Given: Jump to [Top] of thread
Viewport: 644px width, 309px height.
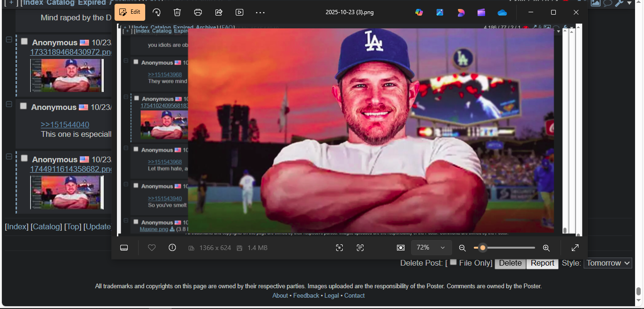Looking at the screenshot, I should click(73, 226).
